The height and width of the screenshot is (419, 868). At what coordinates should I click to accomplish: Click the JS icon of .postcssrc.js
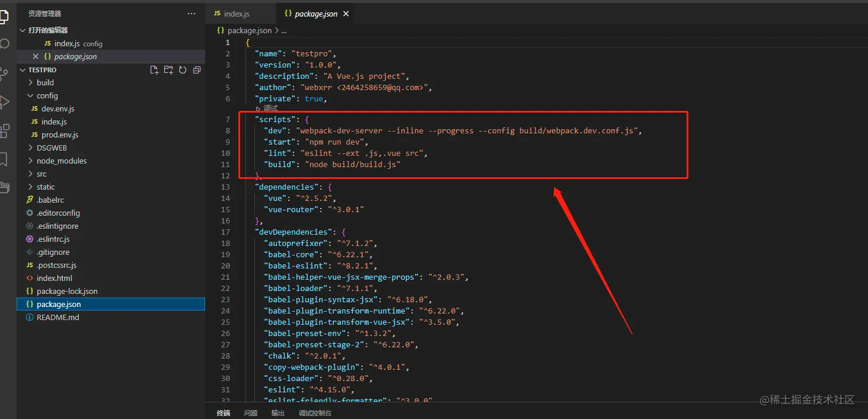pyautogui.click(x=30, y=266)
